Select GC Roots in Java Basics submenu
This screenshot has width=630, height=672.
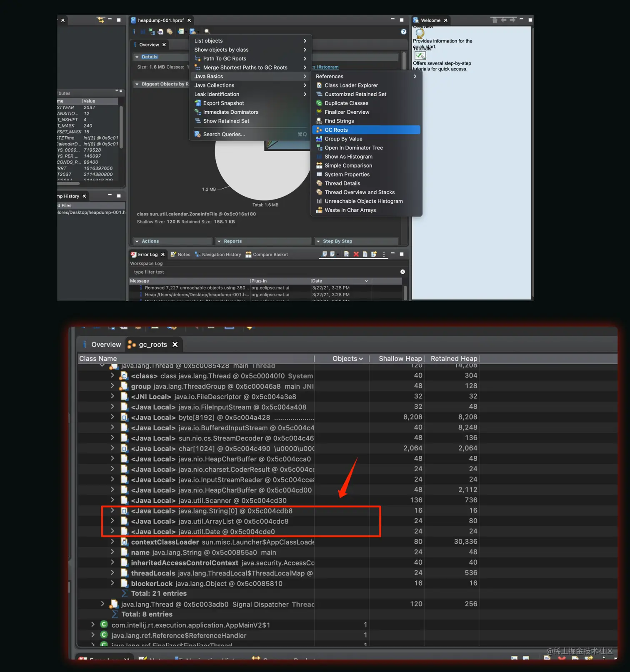pos(365,130)
